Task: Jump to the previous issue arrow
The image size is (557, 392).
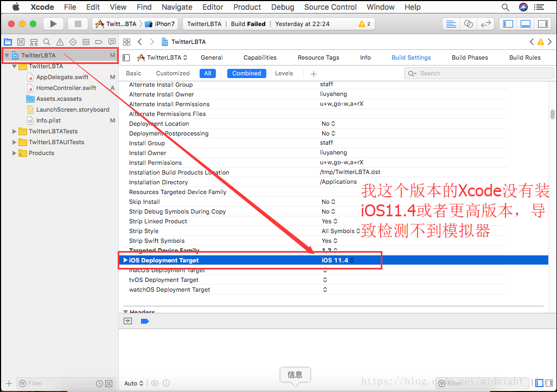Action: (x=532, y=42)
